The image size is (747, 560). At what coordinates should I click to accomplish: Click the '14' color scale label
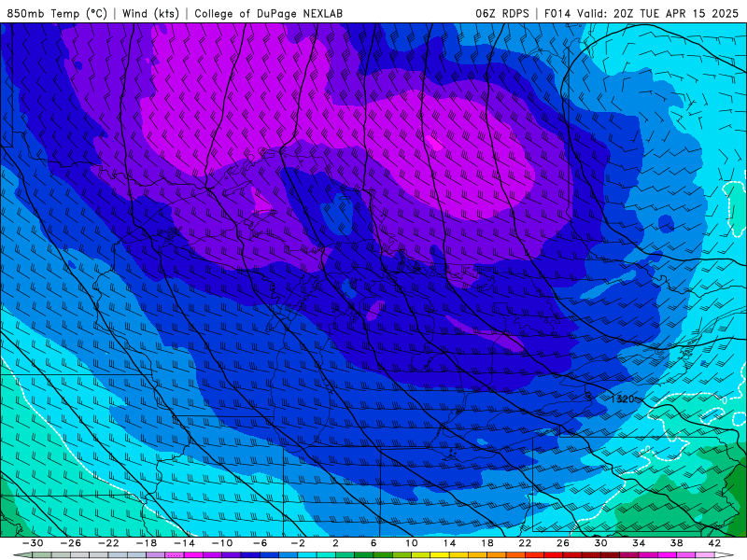click(449, 543)
